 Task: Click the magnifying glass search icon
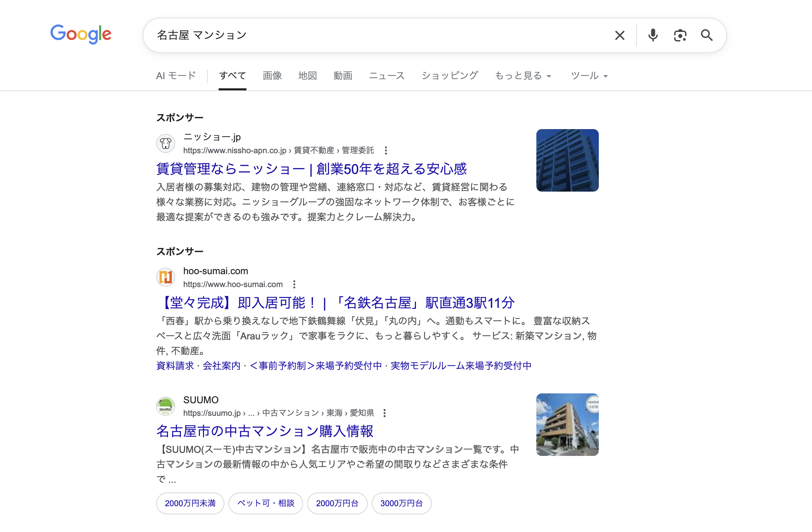706,35
